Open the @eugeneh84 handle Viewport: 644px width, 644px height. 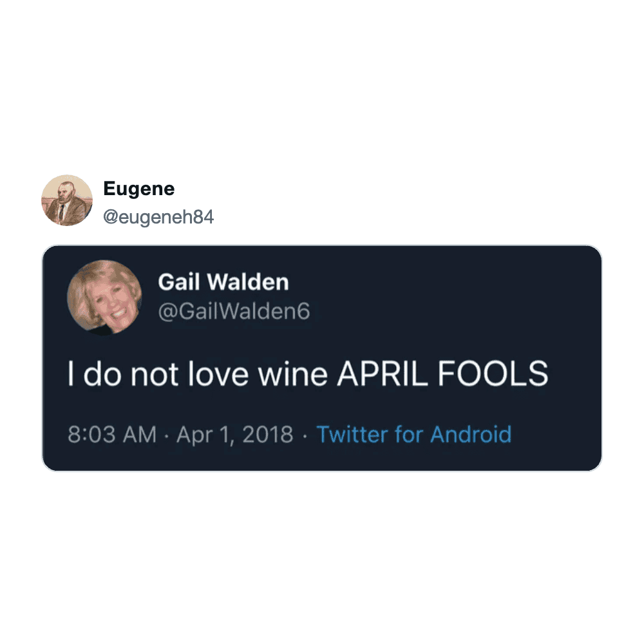(158, 217)
